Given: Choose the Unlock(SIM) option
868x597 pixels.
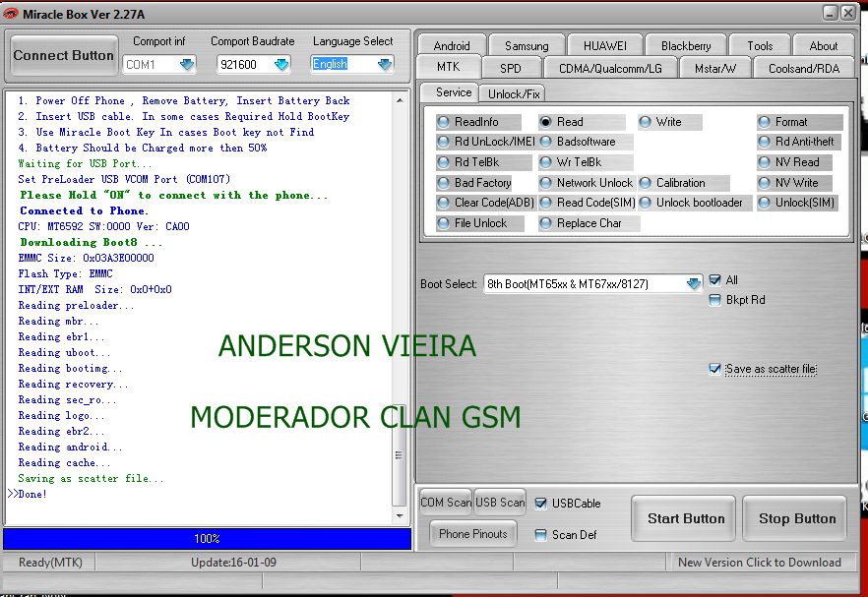Looking at the screenshot, I should tap(798, 203).
